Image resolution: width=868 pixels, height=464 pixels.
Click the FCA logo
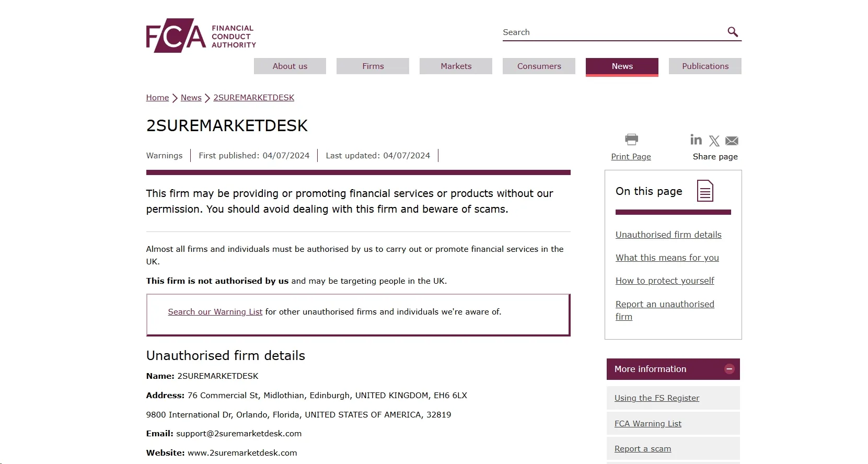tap(201, 36)
